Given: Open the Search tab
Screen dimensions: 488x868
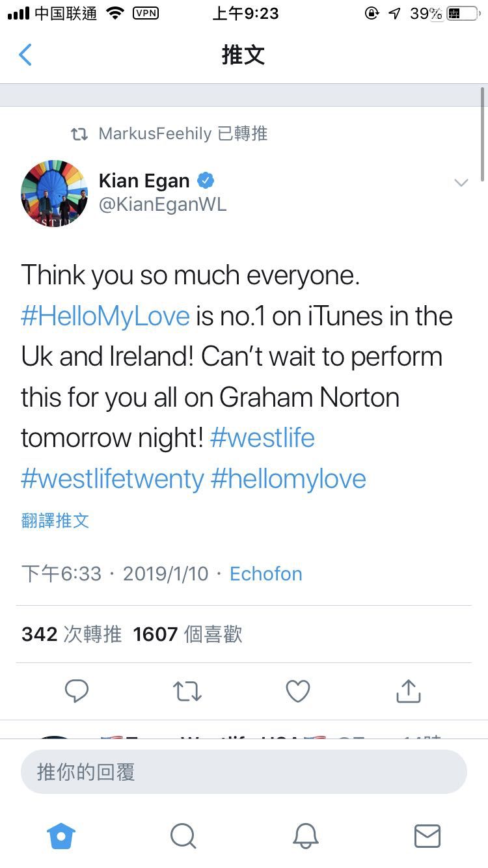Looking at the screenshot, I should tap(183, 835).
